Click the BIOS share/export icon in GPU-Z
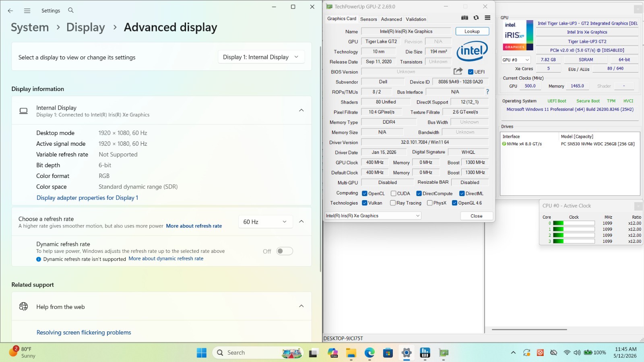This screenshot has width=644, height=362. [x=458, y=71]
